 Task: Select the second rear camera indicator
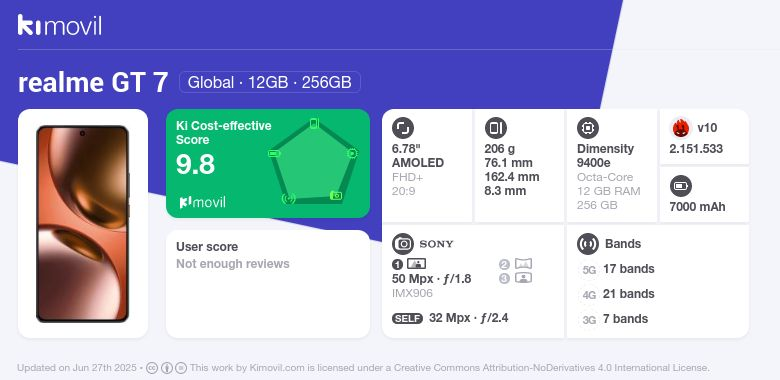click(516, 264)
